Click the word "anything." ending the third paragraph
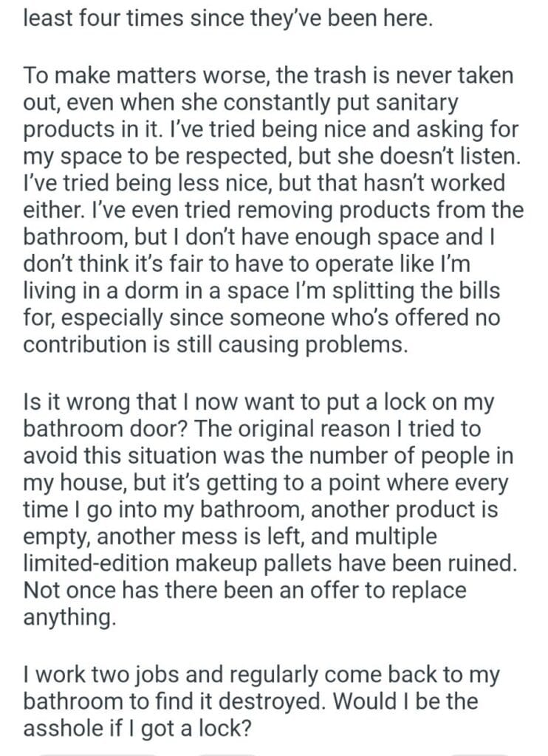This screenshot has width=548, height=756. pos(70,618)
